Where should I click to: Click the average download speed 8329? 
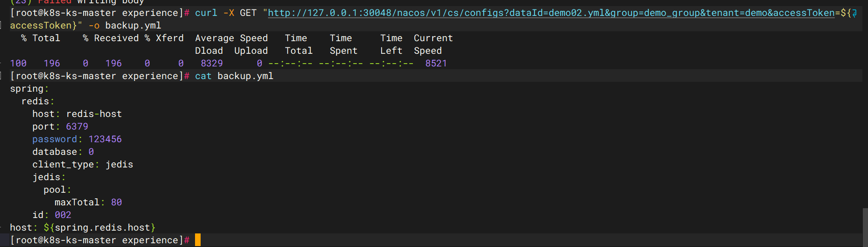[x=212, y=64]
